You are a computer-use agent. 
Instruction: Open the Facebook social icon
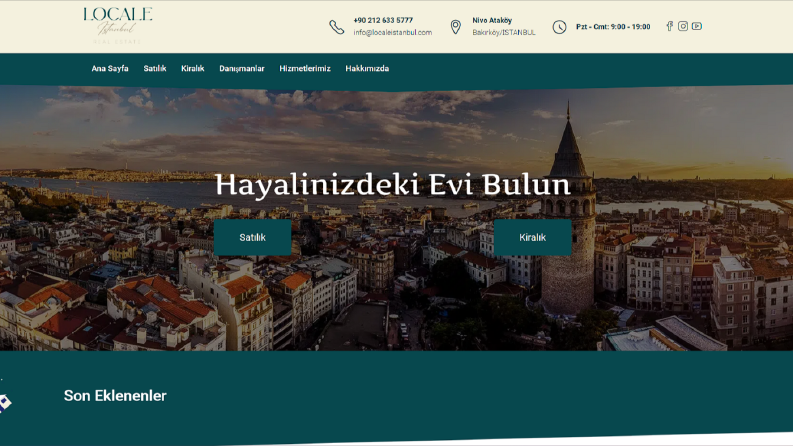pos(670,26)
